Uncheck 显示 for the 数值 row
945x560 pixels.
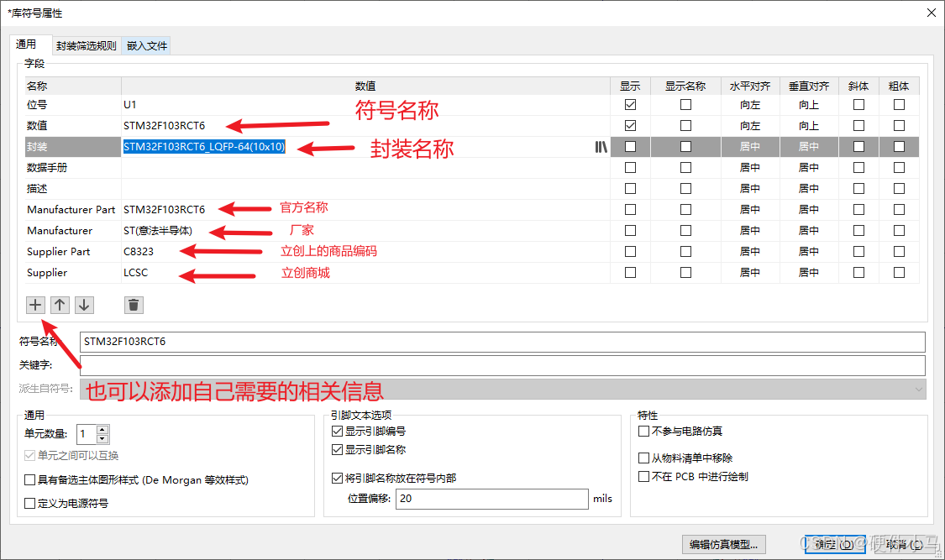point(631,125)
